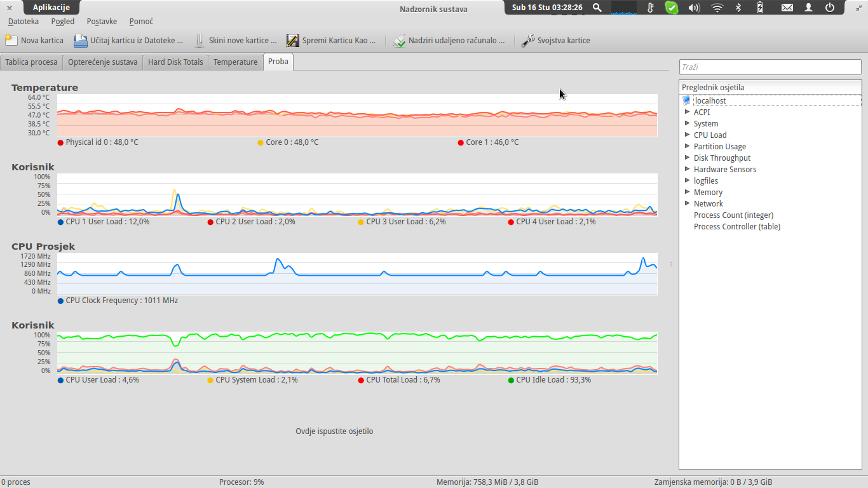Click the Nova kartica toolbar icon
Viewport: 868px width, 488px height.
click(x=11, y=41)
